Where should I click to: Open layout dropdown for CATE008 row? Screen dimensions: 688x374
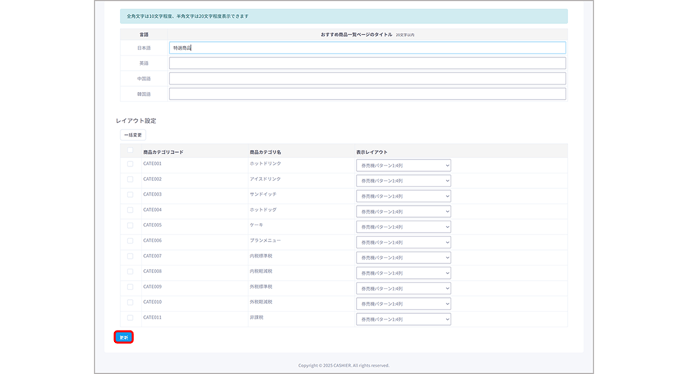pyautogui.click(x=403, y=273)
